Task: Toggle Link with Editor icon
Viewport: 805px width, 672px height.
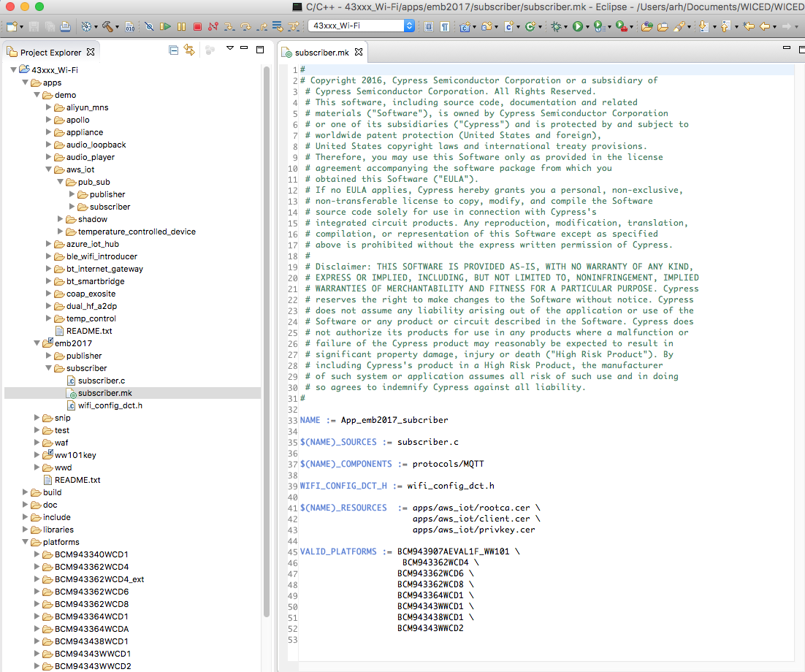Action: [189, 50]
